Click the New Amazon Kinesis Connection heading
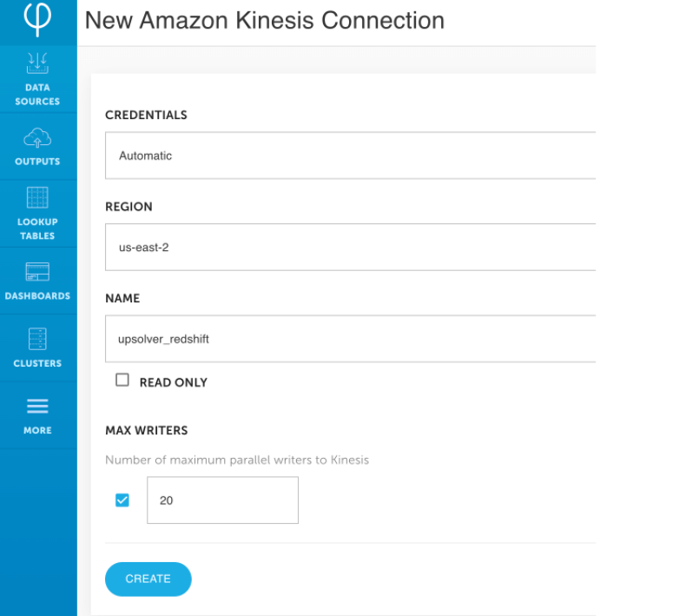This screenshot has height=616, width=679. pyautogui.click(x=264, y=20)
